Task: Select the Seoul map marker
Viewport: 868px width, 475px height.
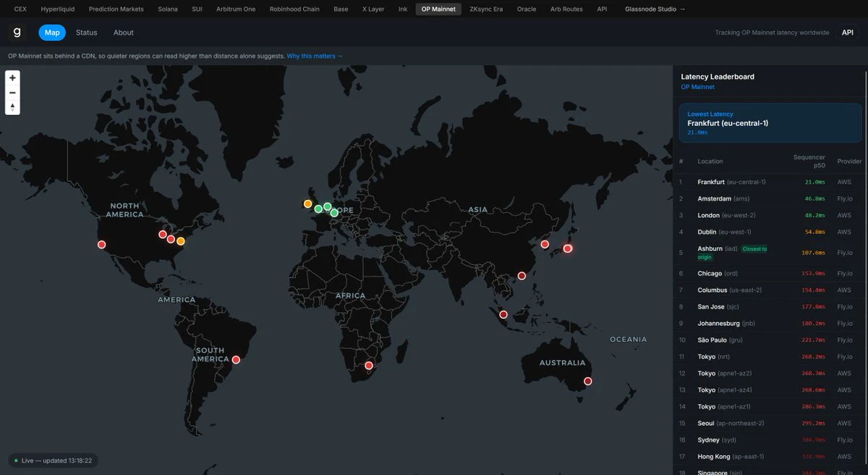Action: pyautogui.click(x=545, y=245)
